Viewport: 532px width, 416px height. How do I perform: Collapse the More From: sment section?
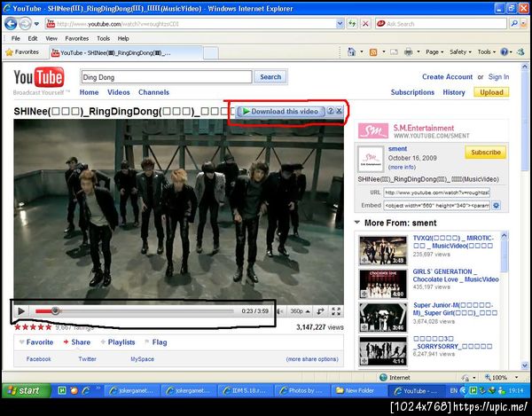pos(357,223)
